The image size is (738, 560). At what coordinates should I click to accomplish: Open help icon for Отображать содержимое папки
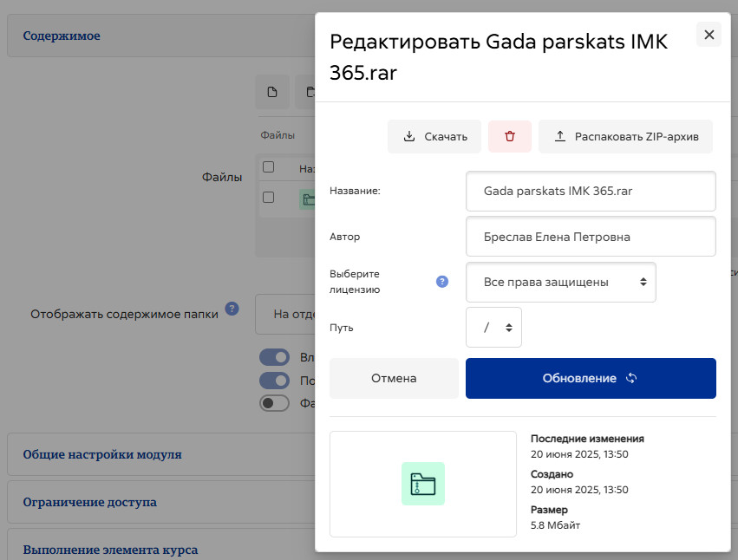click(232, 309)
